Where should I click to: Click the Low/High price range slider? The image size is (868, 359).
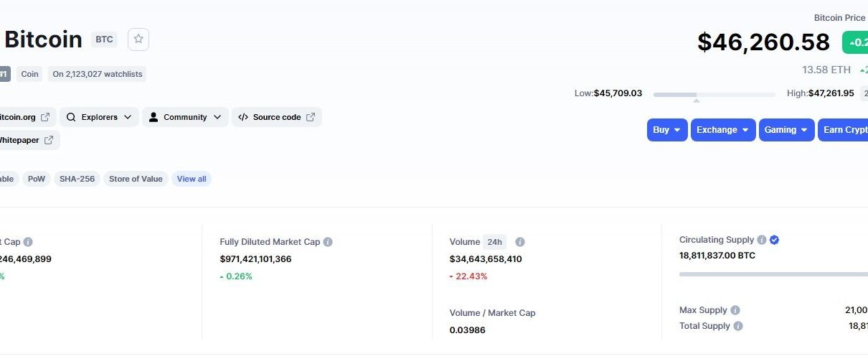[x=714, y=94]
